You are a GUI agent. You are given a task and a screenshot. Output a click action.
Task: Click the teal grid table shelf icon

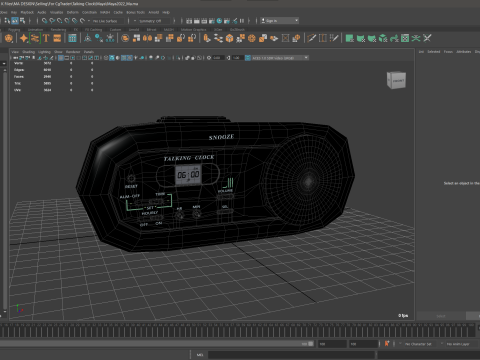tap(72, 38)
